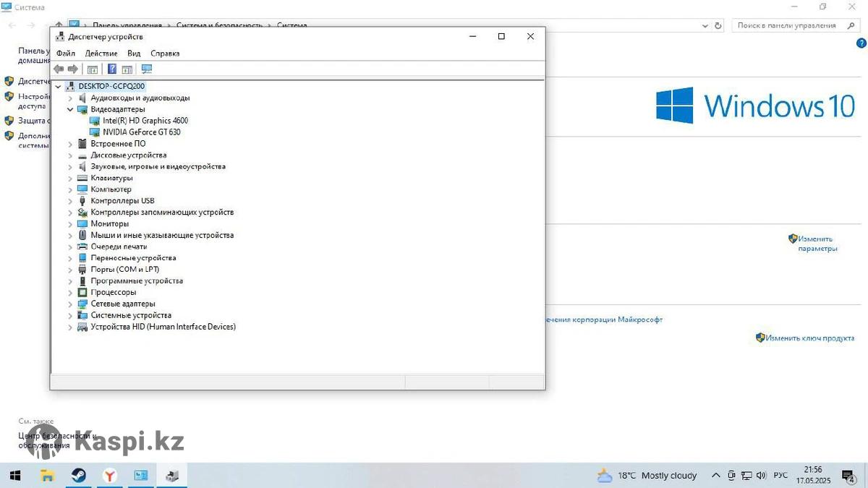The image size is (868, 488).
Task: Select the Системные устройства row label
Action: tap(131, 315)
